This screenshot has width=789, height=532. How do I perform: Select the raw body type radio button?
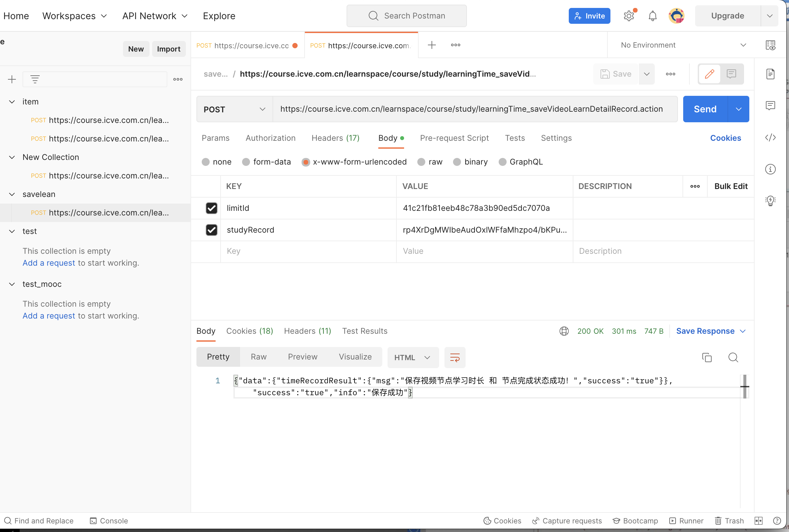[421, 162]
